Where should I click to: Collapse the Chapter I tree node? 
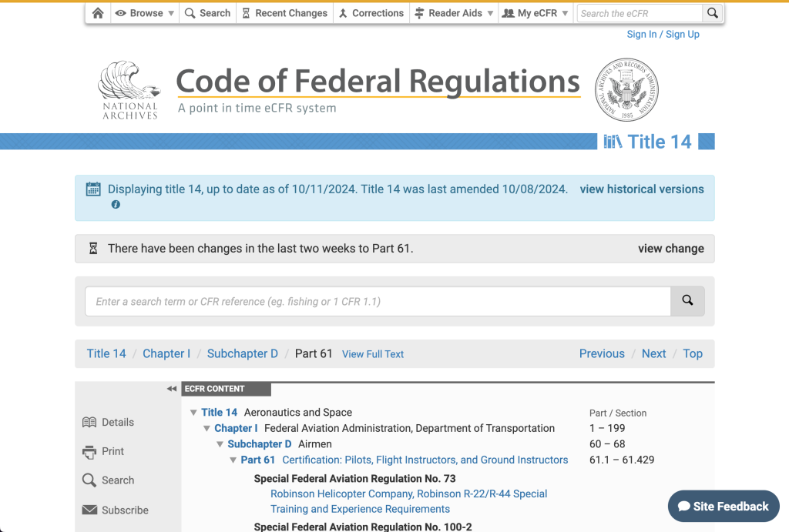[206, 428]
